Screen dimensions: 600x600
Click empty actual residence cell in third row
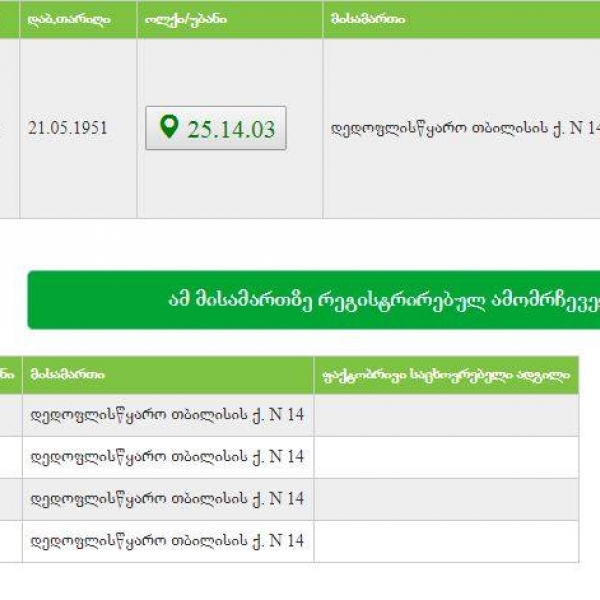445,499
